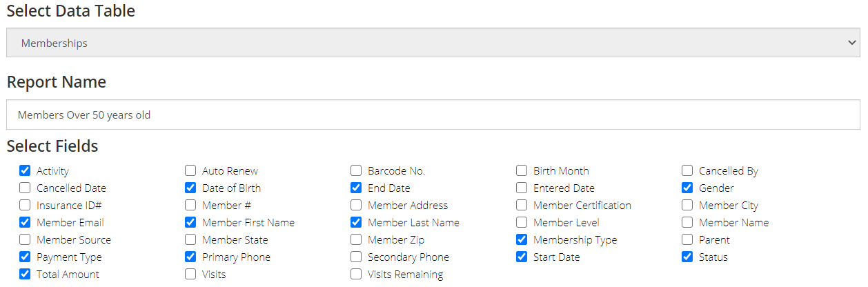
Task: Check the Barcode No. field
Action: coord(356,170)
